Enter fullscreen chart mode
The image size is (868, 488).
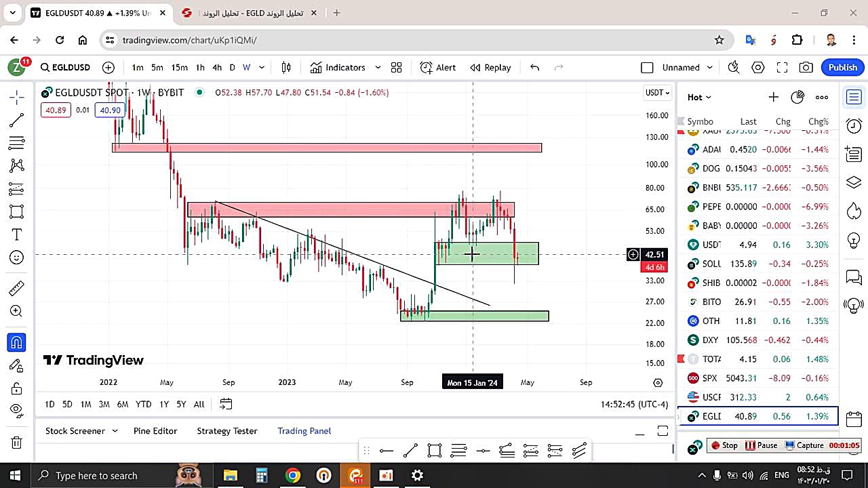(782, 67)
